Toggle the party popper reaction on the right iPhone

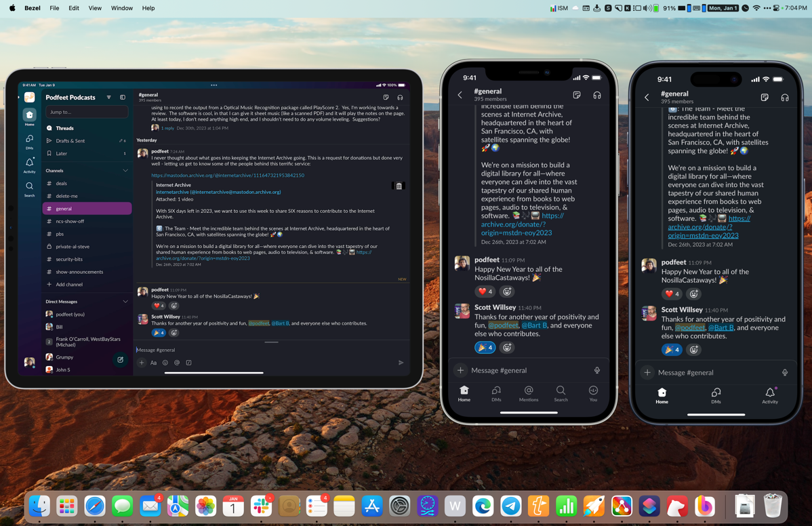tap(672, 350)
